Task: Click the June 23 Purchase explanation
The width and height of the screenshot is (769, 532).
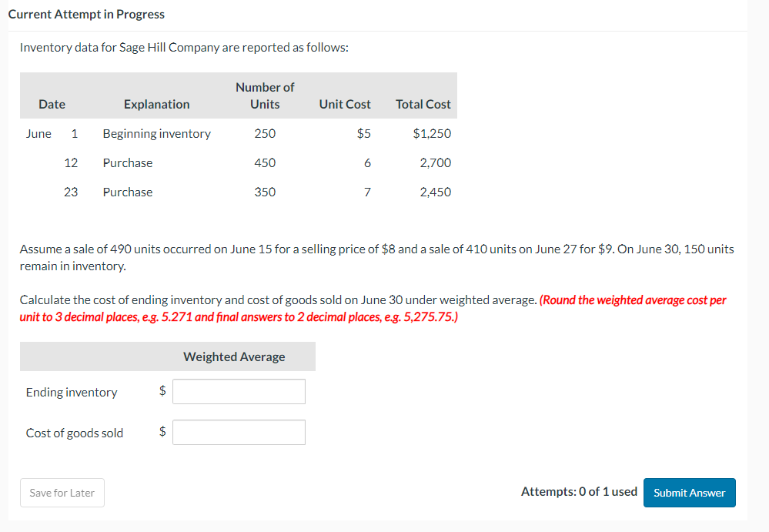Action: [x=127, y=192]
